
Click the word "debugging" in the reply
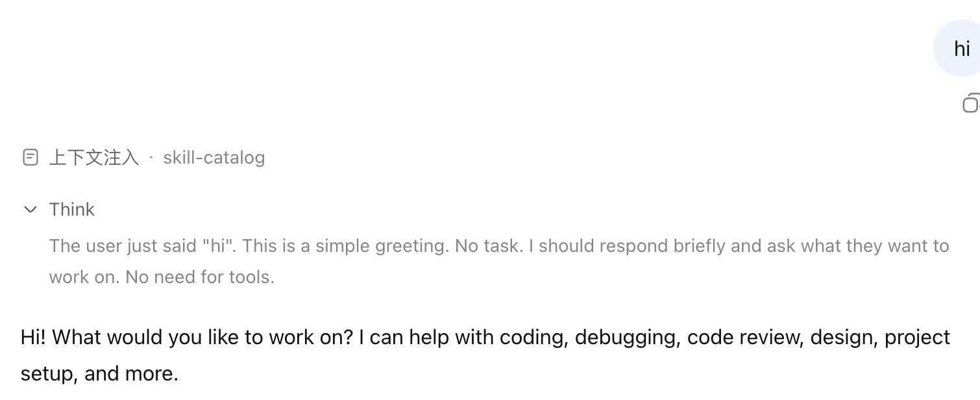pos(628,337)
